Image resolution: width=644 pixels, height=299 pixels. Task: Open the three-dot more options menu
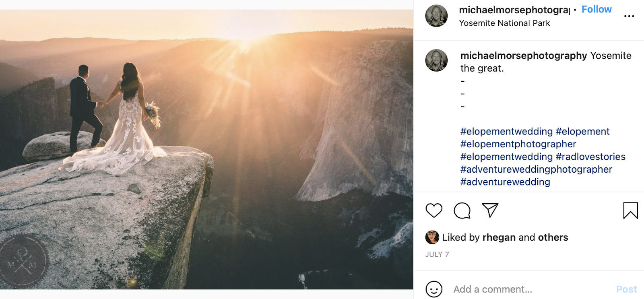click(629, 16)
